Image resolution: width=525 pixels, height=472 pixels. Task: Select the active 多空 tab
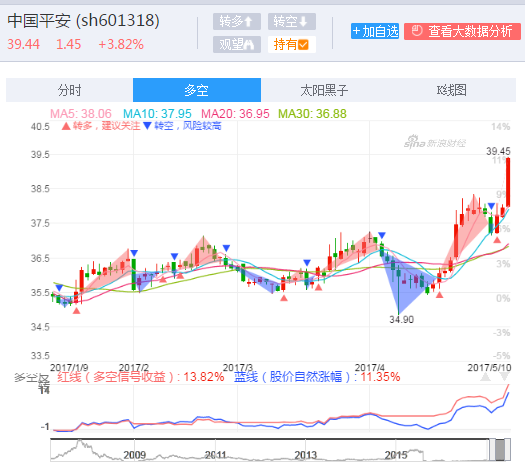coord(197,90)
